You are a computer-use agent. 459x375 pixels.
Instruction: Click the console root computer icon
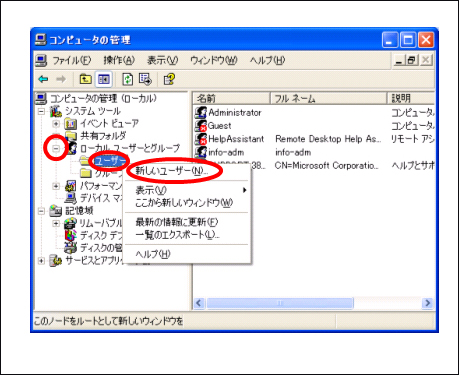pos(41,99)
